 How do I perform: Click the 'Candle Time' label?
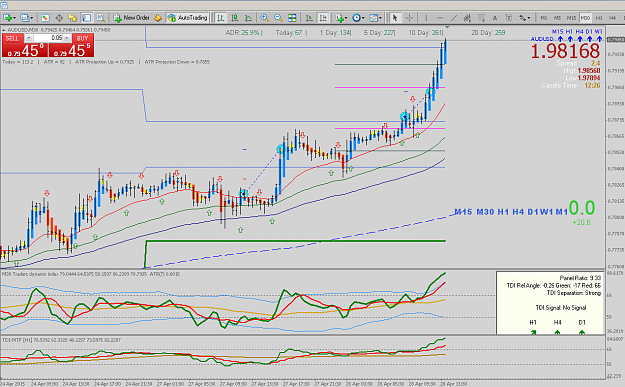pos(559,86)
